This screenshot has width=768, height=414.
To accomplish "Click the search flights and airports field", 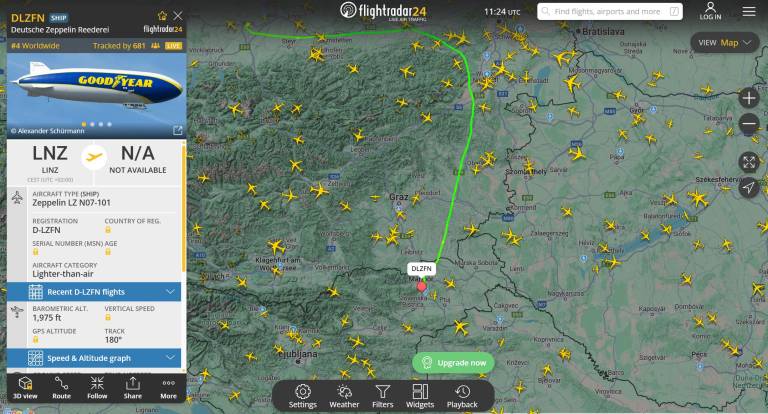I will click(x=610, y=11).
